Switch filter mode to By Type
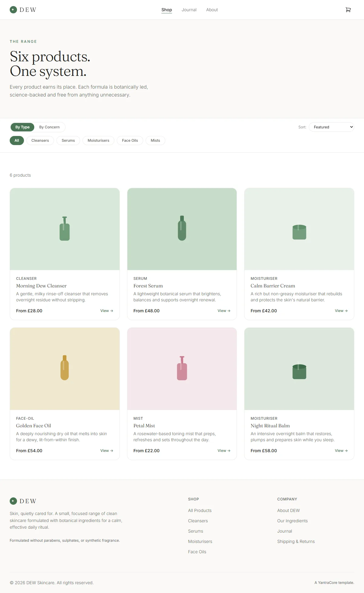Viewport: 364px width, 593px height. (x=22, y=127)
